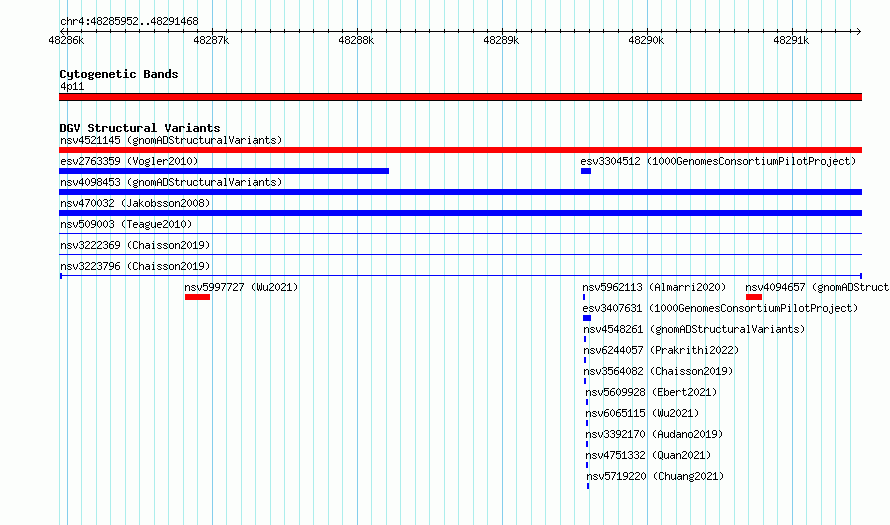
Task: Open nsv4098453 (gnomADStructuralVariants) label
Action: pos(171,182)
